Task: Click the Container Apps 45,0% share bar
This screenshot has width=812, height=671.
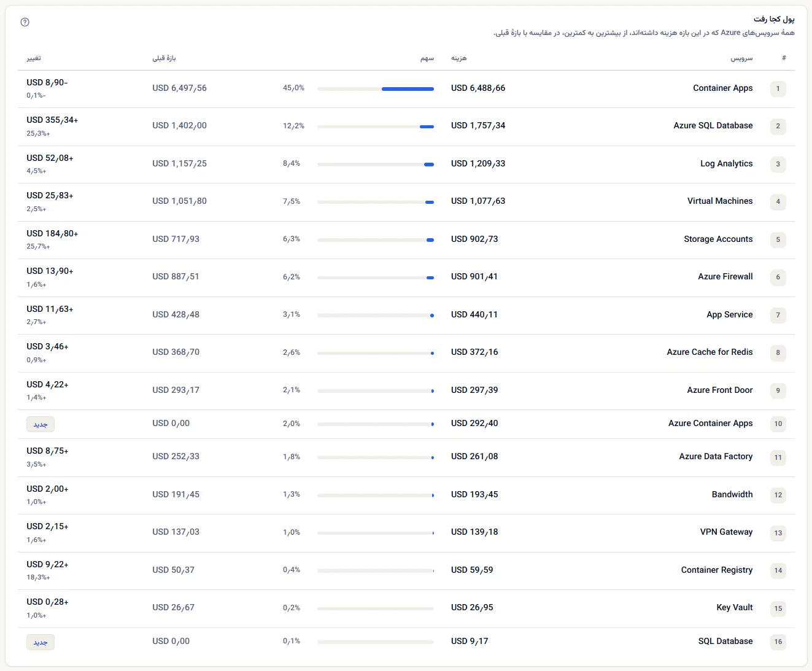Action: pyautogui.click(x=376, y=89)
